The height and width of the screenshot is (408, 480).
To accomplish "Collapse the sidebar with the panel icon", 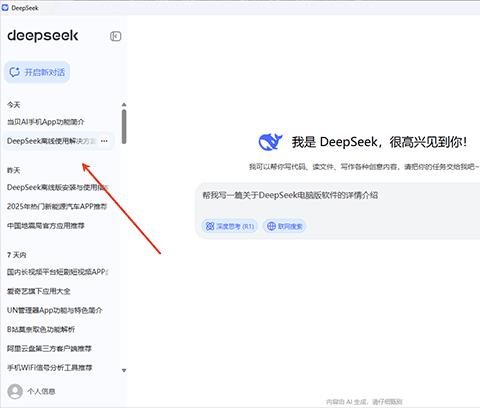I will (x=115, y=36).
